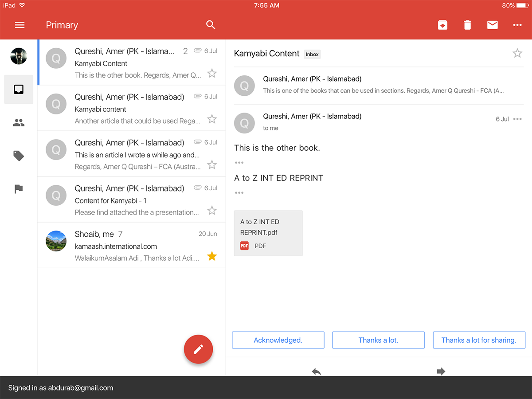The image size is (532, 399).
Task: Tap the Q avatar on the 'This is an article I wrote' row
Action: 56,150
